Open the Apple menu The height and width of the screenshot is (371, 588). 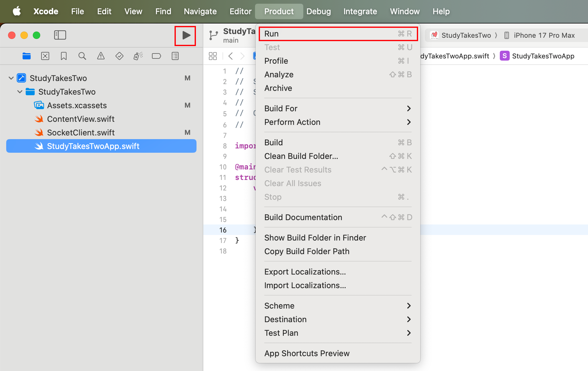17,11
